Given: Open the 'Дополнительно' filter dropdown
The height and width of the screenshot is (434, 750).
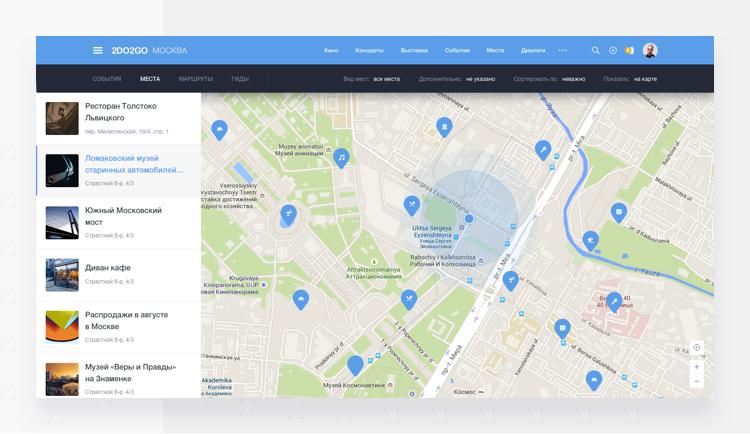Looking at the screenshot, I should pyautogui.click(x=479, y=78).
